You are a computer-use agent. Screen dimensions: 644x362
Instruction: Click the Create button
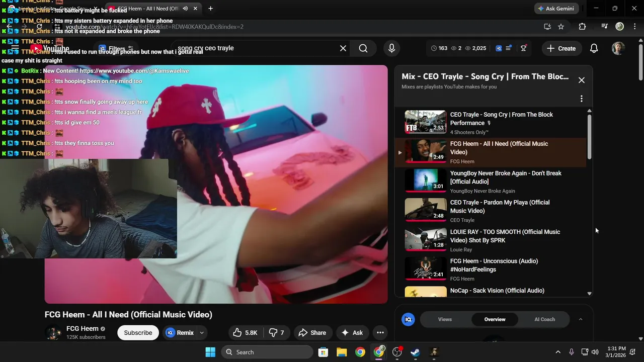tap(561, 48)
